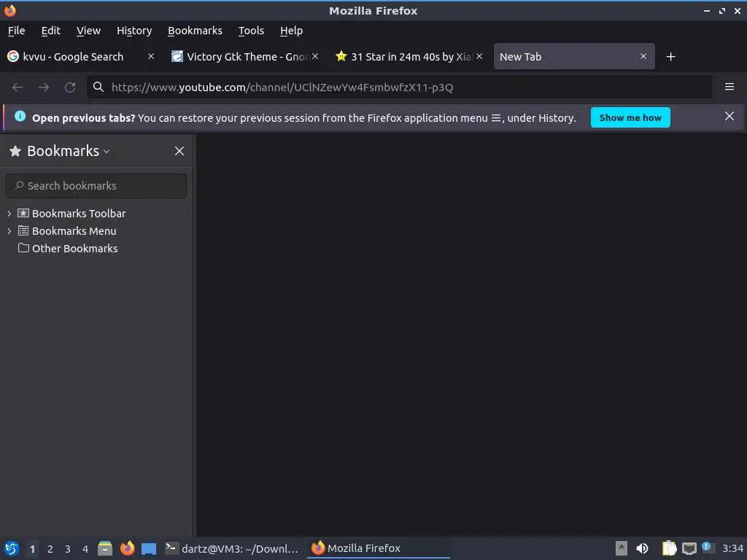The image size is (747, 560).
Task: Select Other Bookmarks row
Action: coord(96,248)
